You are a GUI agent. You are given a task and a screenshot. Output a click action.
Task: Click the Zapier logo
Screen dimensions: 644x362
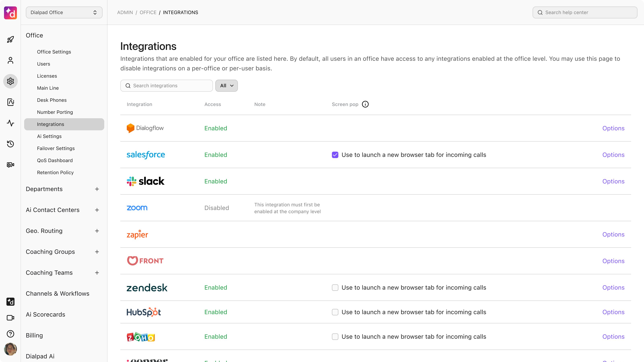pos(137,234)
